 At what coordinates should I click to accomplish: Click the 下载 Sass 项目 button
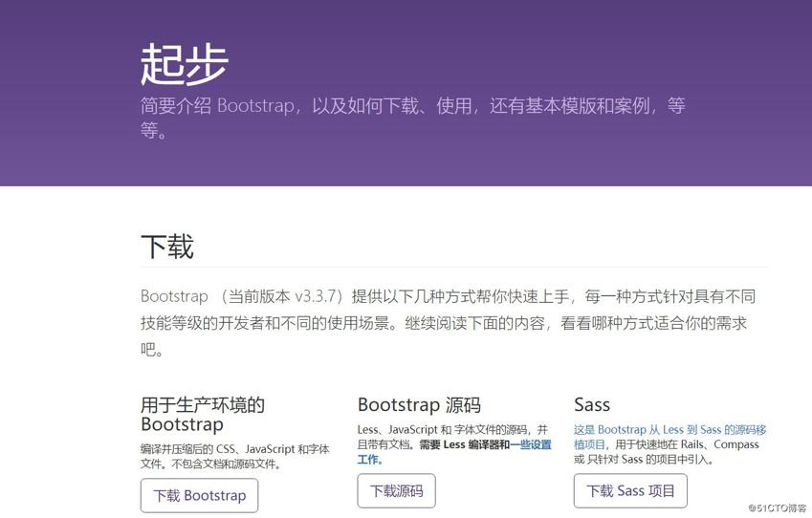tap(630, 490)
